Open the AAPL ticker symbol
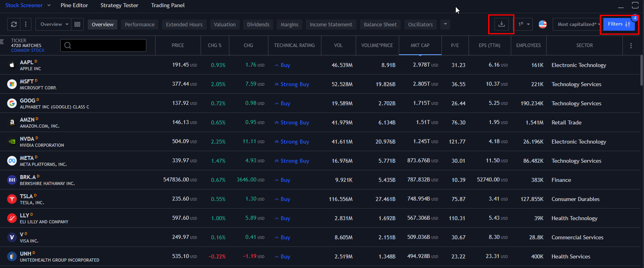 (27, 62)
